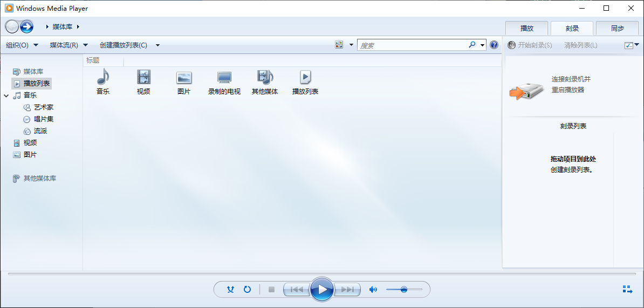
Task: Select 其他媒体库 in the sidebar
Action: click(x=40, y=178)
